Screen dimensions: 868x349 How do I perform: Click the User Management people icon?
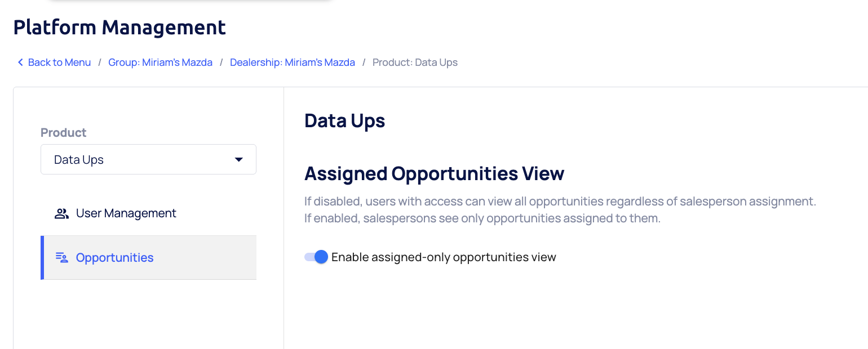point(61,213)
